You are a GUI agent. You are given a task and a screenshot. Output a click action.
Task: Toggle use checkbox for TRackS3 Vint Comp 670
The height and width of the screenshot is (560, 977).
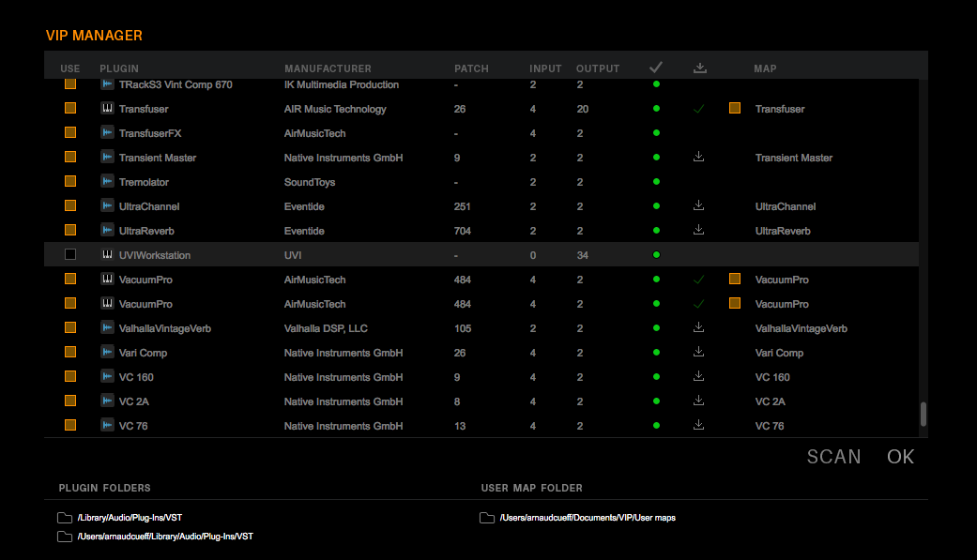click(70, 83)
